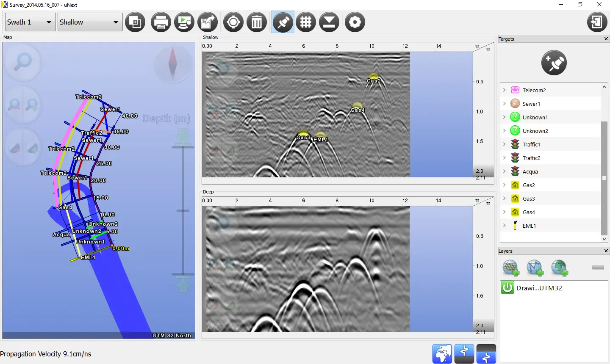This screenshot has height=364, width=610.
Task: Expand the Telecom2 target entry
Action: pyautogui.click(x=504, y=90)
